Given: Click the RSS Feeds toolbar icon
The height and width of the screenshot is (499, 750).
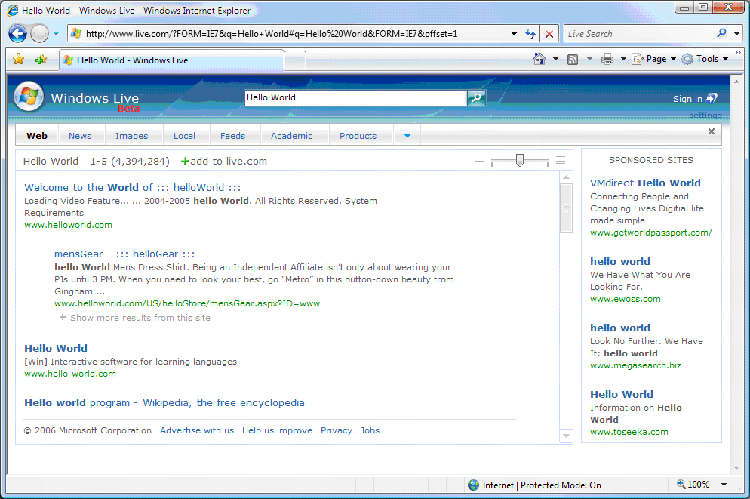Looking at the screenshot, I should point(572,59).
